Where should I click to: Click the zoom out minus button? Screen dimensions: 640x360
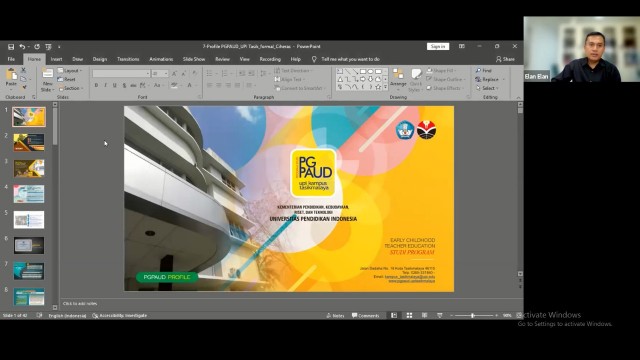pyautogui.click(x=451, y=316)
